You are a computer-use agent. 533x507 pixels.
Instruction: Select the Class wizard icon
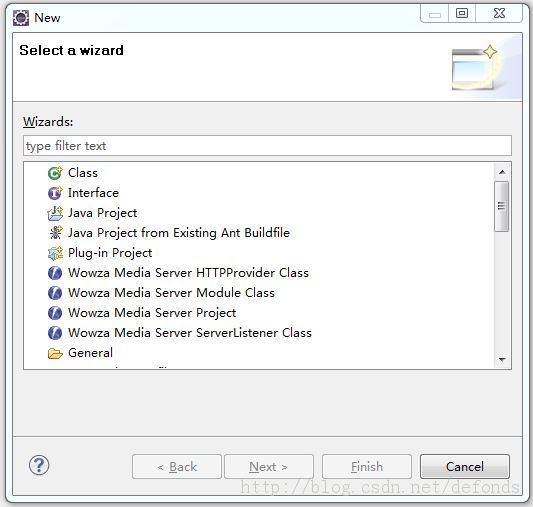pos(55,173)
